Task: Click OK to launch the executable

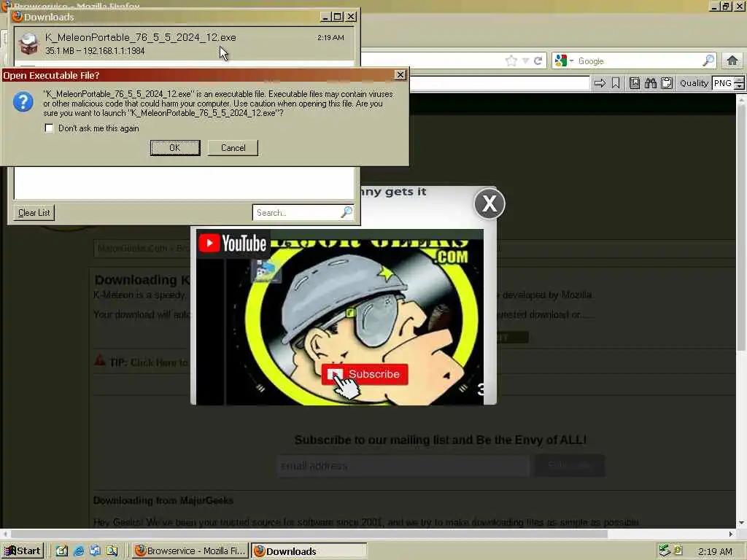Action: 175,147
